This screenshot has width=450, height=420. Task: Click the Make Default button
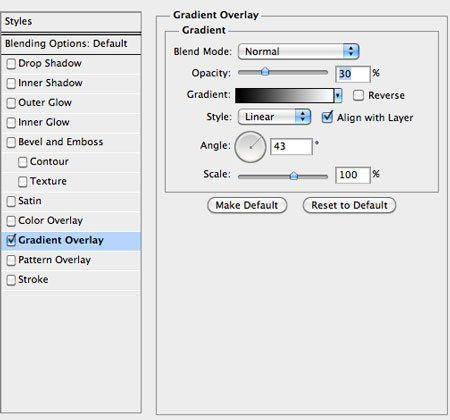247,205
